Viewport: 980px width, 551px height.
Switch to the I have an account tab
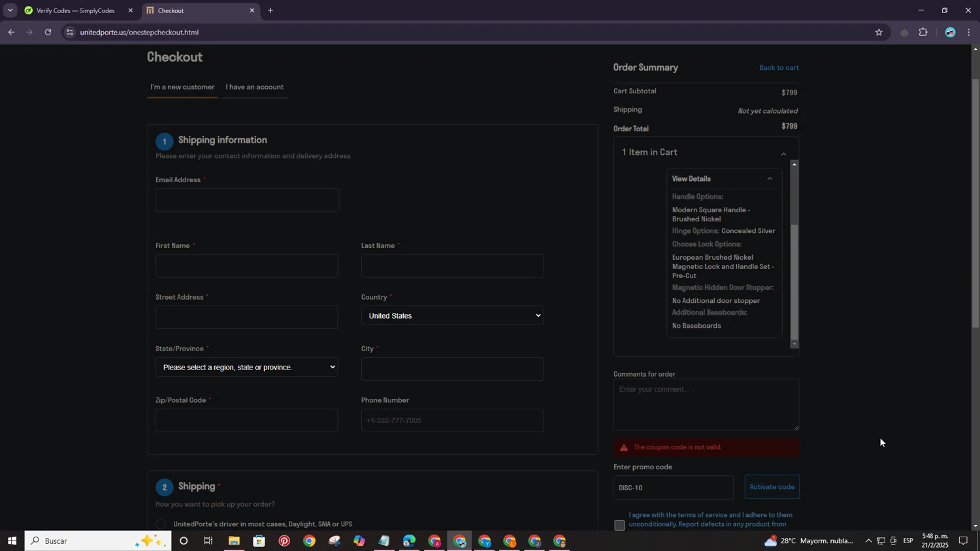pos(254,87)
